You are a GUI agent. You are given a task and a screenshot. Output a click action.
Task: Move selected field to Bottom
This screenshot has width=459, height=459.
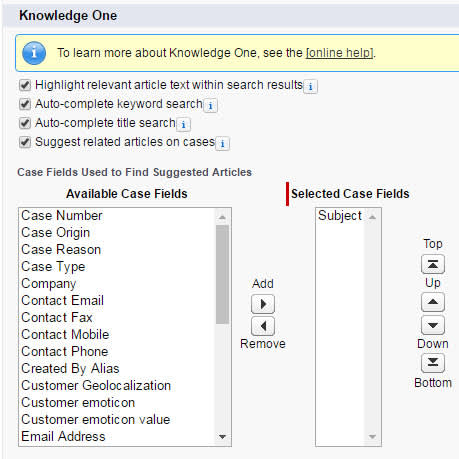433,363
